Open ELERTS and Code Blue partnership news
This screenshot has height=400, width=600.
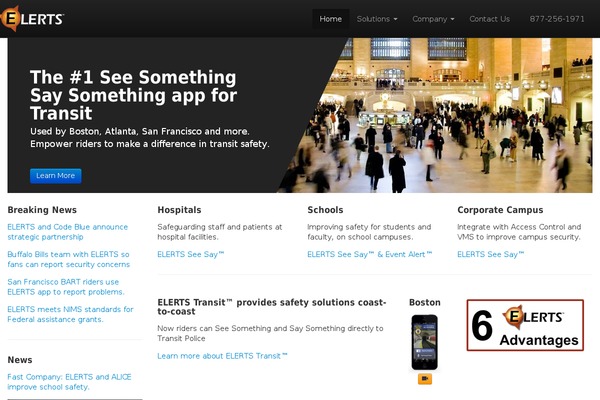pyautogui.click(x=68, y=232)
